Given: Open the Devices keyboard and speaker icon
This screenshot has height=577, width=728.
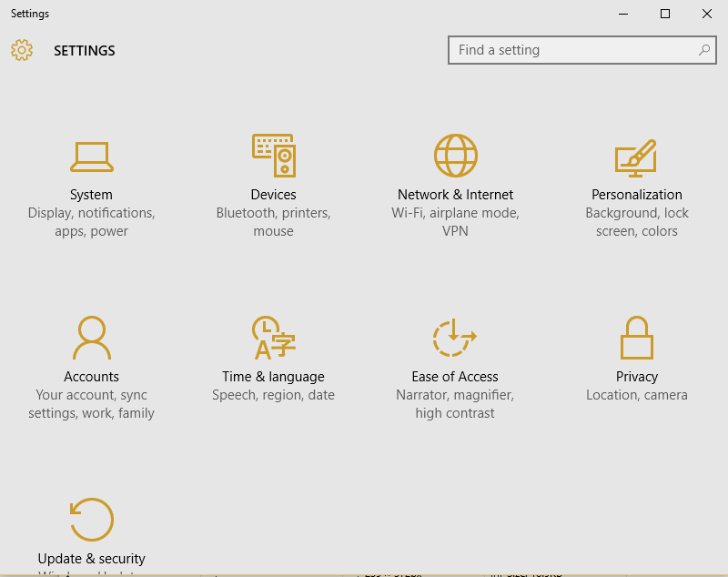Looking at the screenshot, I should [274, 156].
